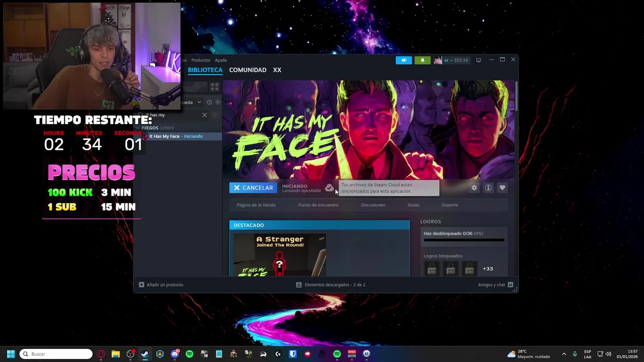Open first Spotify icon in taskbar
Viewport: 644px width, 362px height.
[189, 354]
